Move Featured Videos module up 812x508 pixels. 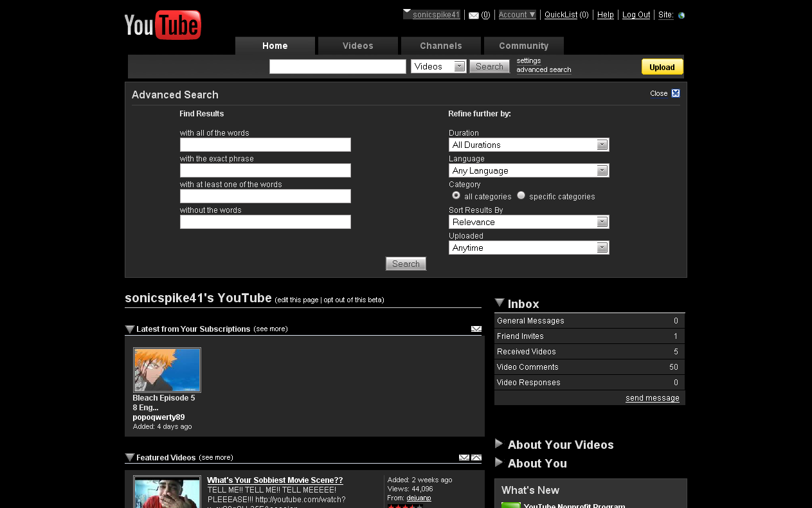476,458
